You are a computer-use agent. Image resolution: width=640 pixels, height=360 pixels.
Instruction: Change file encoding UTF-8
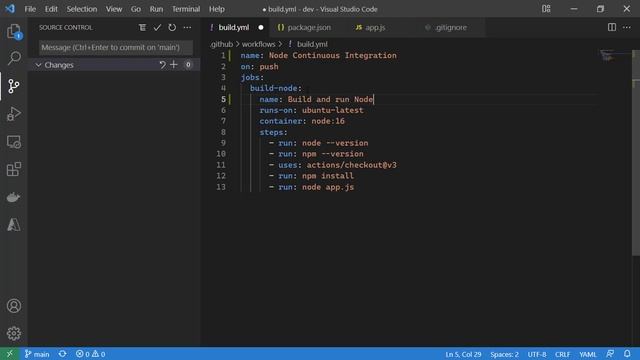click(537, 354)
